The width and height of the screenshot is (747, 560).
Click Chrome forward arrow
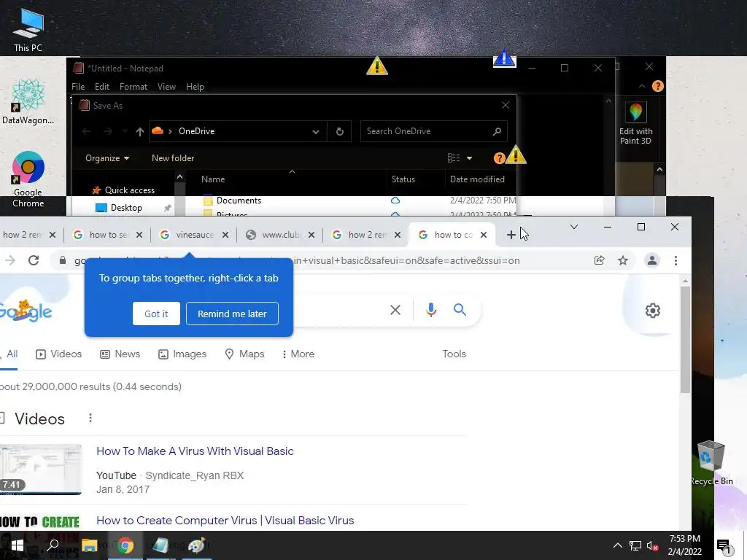tap(10, 260)
